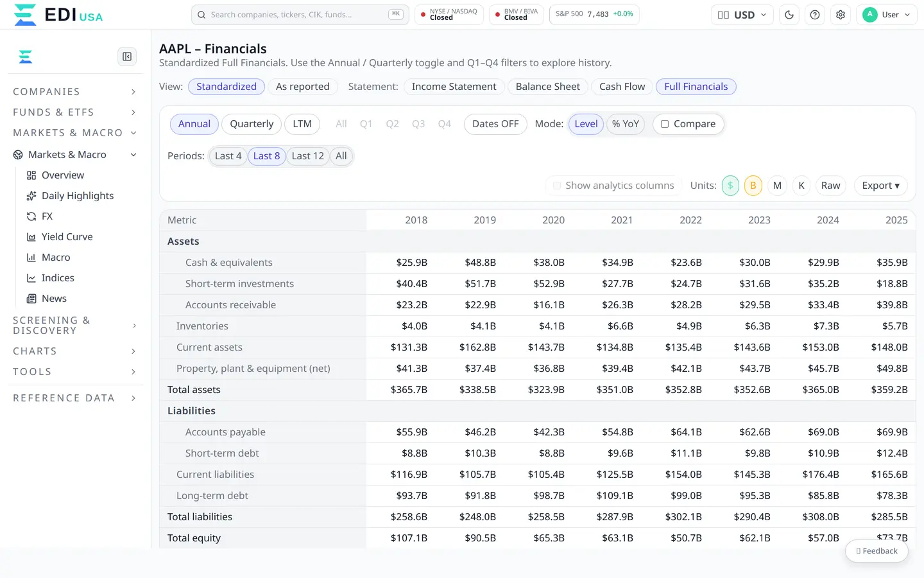Select K thousands units button
Viewport: 924px width, 578px height.
[801, 186]
